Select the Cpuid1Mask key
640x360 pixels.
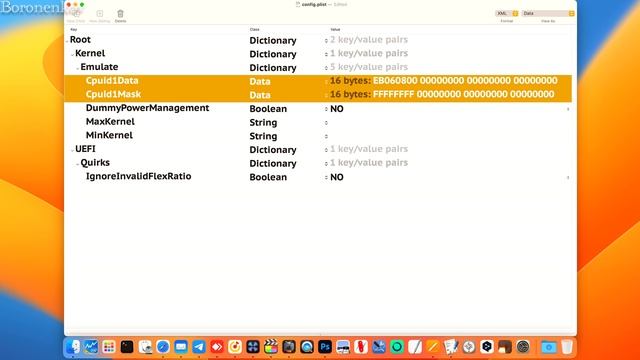(x=113, y=94)
